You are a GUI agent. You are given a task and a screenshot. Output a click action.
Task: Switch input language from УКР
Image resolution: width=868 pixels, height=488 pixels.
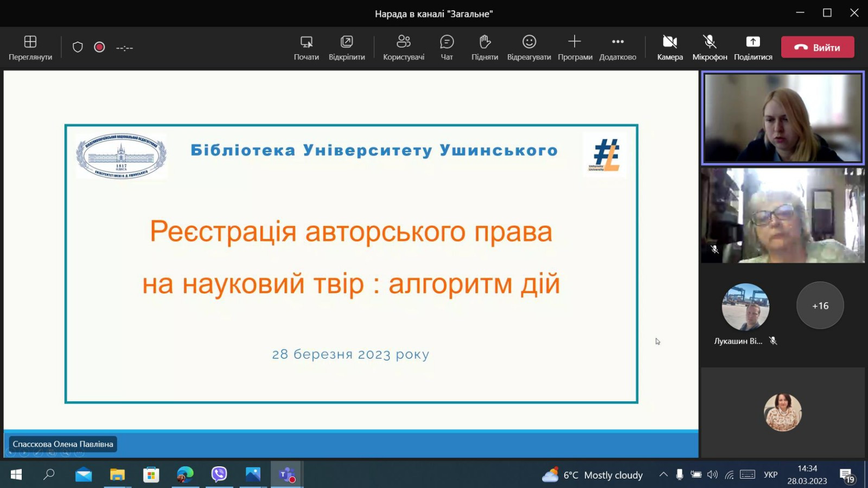click(x=770, y=475)
